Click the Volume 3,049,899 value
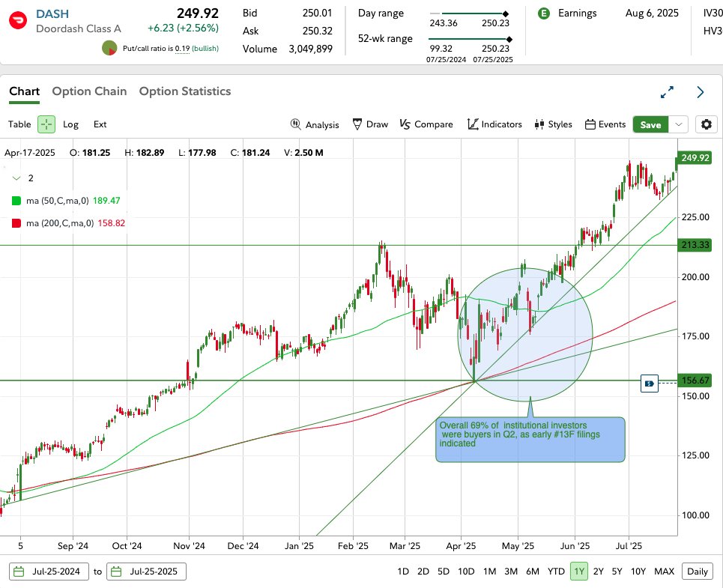 311,49
